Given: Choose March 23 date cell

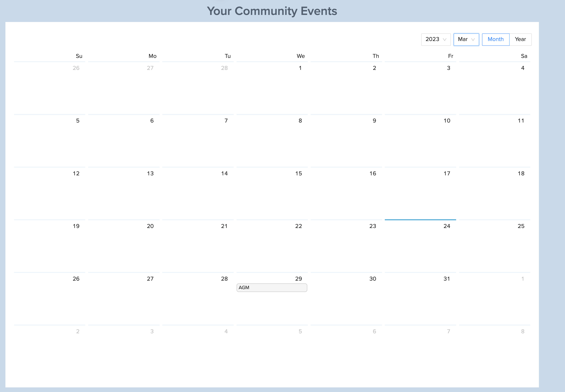Looking at the screenshot, I should point(346,246).
